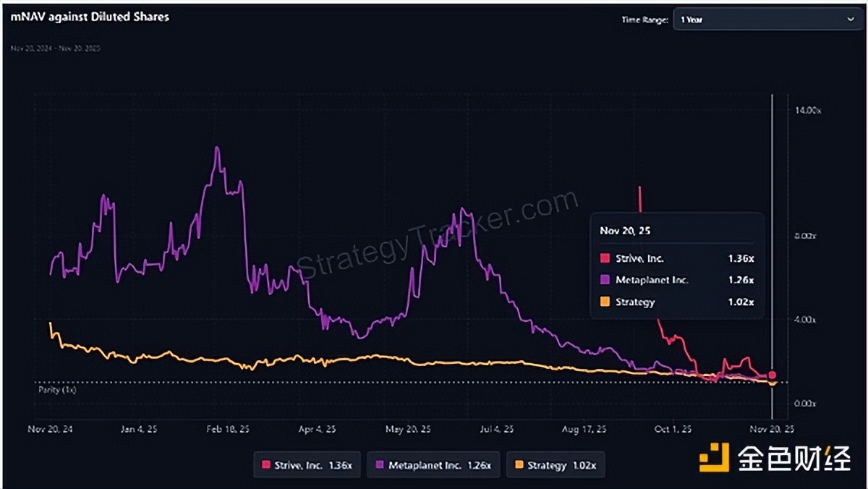Click the orange Strategy dot in the tooltip

(x=605, y=302)
